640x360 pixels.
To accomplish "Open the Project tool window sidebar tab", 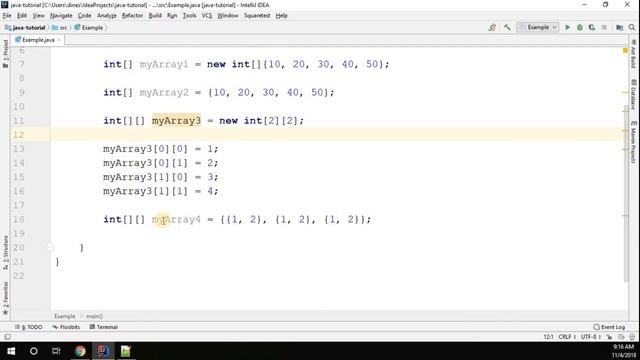I will point(5,54).
